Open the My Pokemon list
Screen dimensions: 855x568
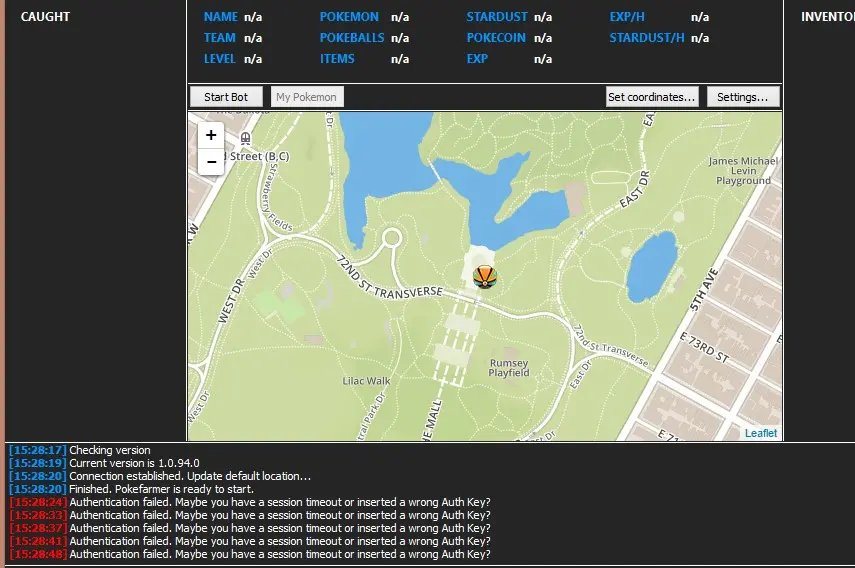click(307, 97)
